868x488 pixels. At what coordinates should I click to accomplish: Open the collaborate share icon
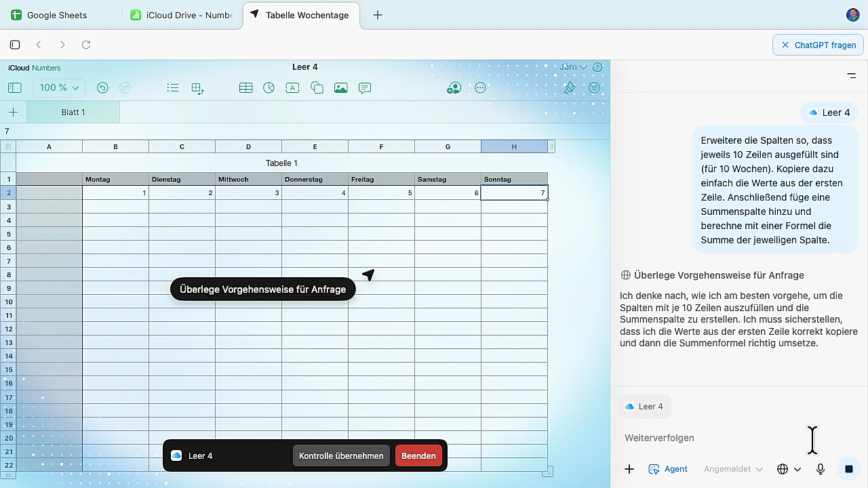click(x=454, y=88)
